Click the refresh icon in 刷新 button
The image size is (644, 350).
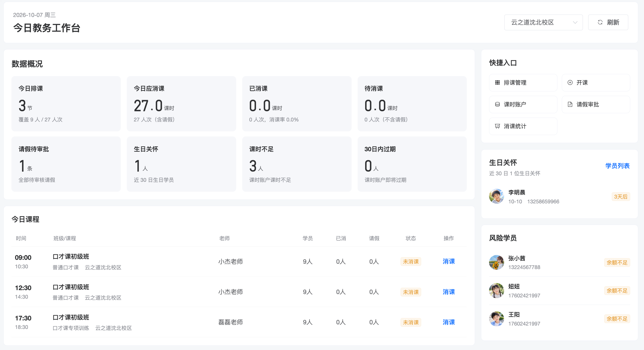[600, 23]
